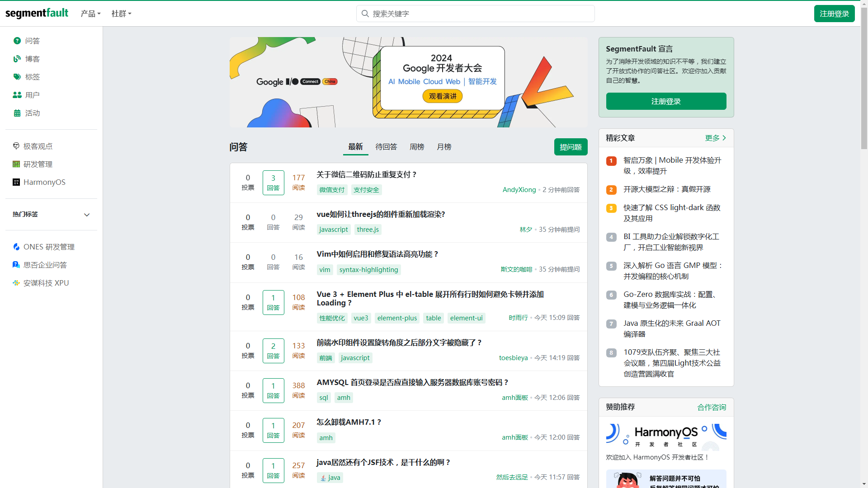Open 博客 via its blog icon
Viewport: 868px width, 488px height.
click(17, 59)
